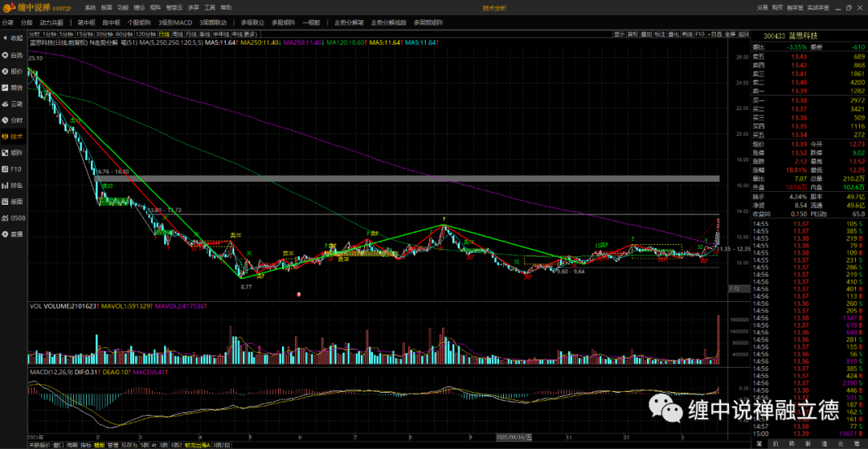This screenshot has height=449, width=868.
Task: Click the 全屏 fullscreen button
Action: click(x=730, y=35)
